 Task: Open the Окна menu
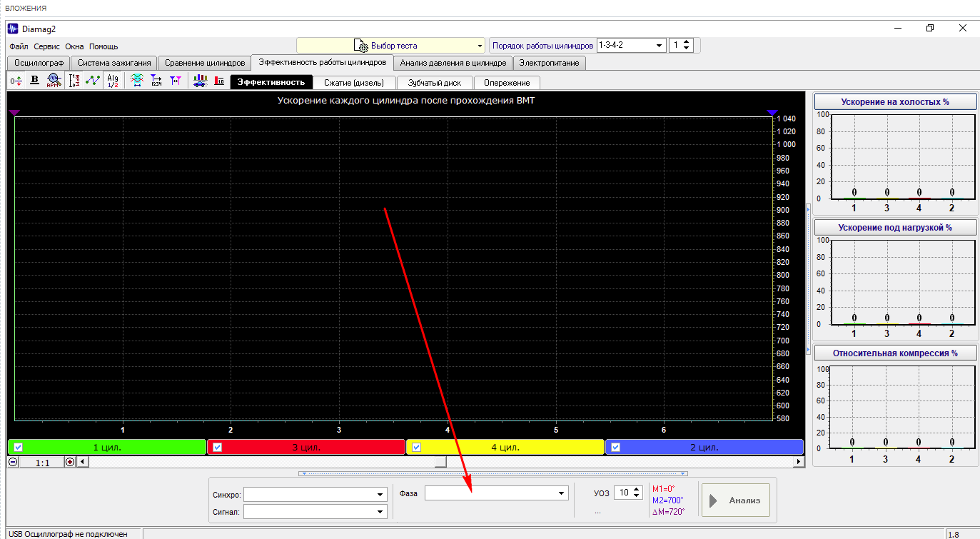pos(74,46)
